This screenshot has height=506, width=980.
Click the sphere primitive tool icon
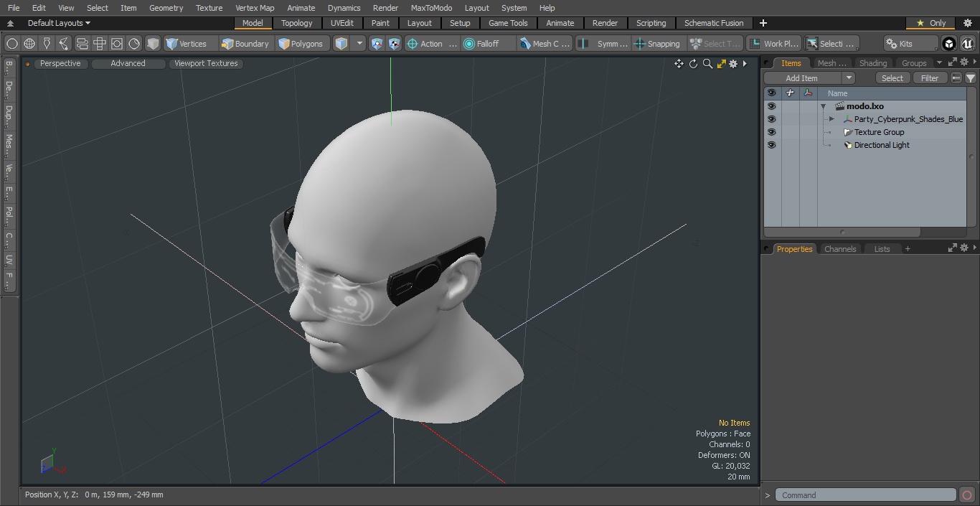12,44
